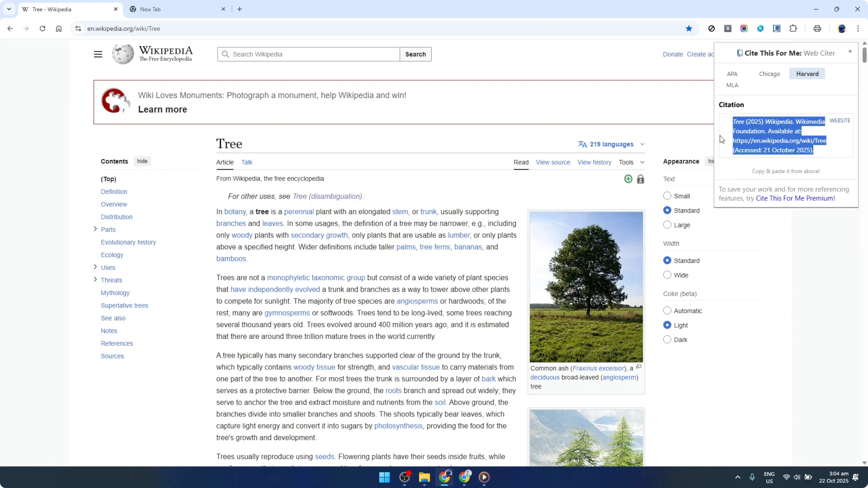Select Large text size
This screenshot has width=868, height=488.
667,225
